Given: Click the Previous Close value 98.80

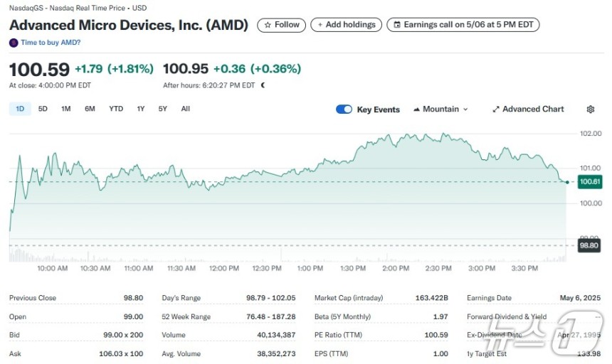Looking at the screenshot, I should click(134, 298).
